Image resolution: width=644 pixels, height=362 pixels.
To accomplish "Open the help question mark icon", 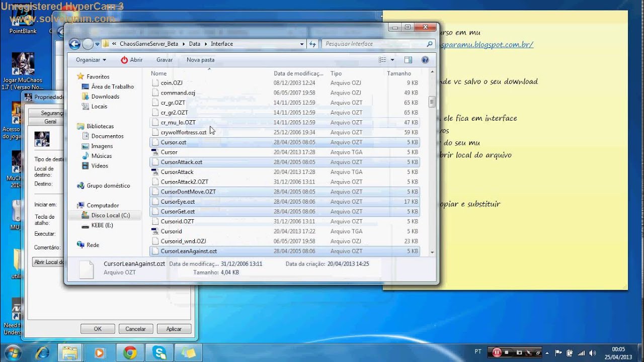I will point(425,60).
